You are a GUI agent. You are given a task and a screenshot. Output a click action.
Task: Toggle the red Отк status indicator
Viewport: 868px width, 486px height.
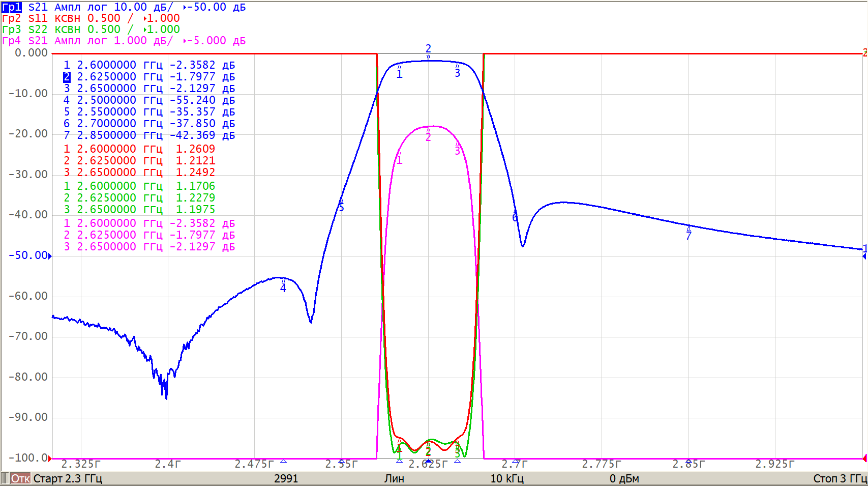coord(20,478)
